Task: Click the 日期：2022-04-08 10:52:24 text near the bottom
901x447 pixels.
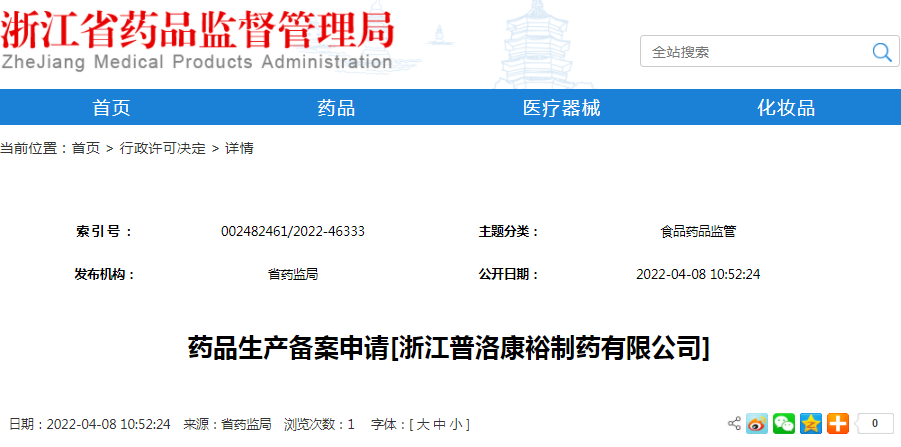Action: (90, 425)
